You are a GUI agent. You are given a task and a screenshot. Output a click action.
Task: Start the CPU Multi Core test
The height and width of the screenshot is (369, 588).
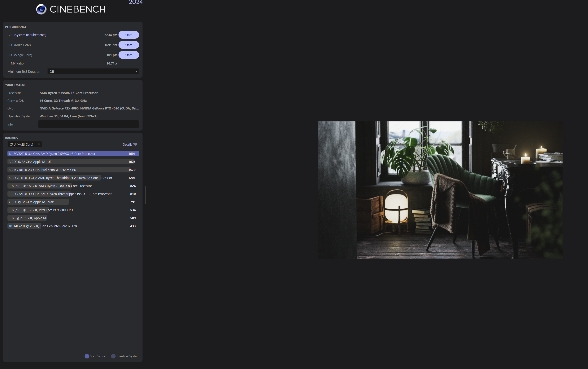[x=128, y=45]
